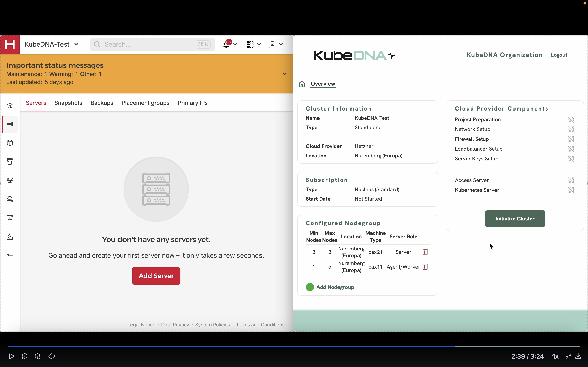
Task: Delete the cax21 Server nodegroup row
Action: [x=425, y=252]
